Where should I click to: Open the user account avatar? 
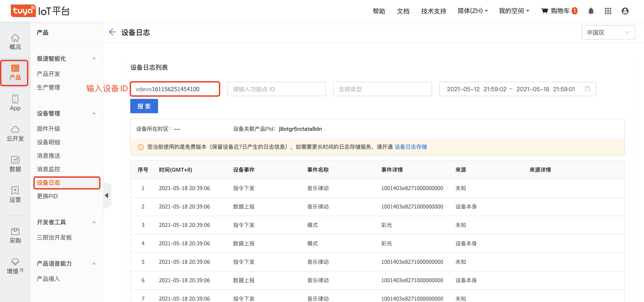click(x=625, y=11)
